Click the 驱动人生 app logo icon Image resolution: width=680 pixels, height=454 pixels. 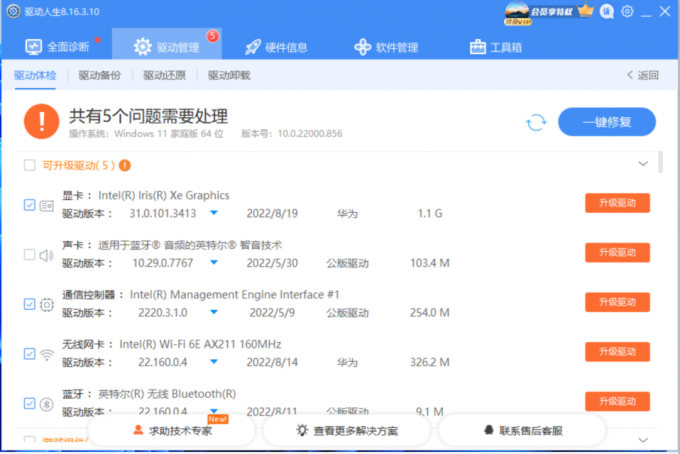point(13,11)
